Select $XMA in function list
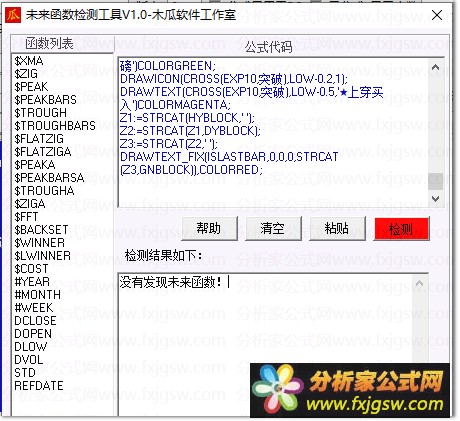 coord(29,61)
